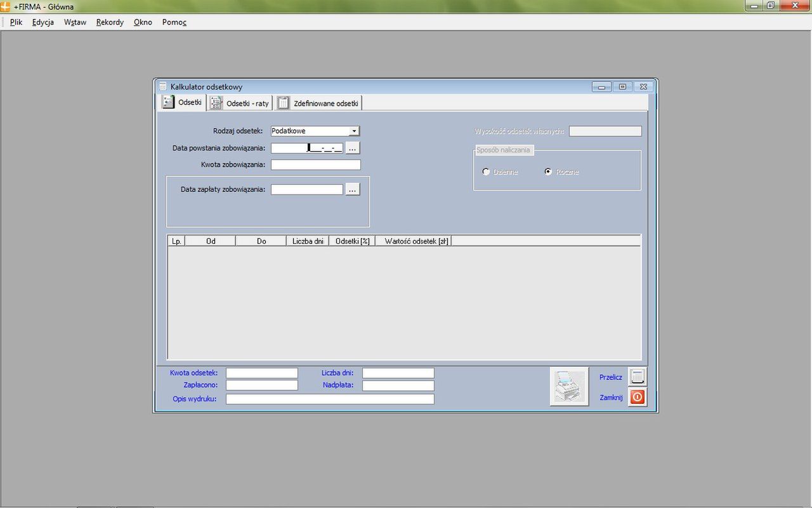Click the Kalkulator odsetkowy window icon

point(163,86)
